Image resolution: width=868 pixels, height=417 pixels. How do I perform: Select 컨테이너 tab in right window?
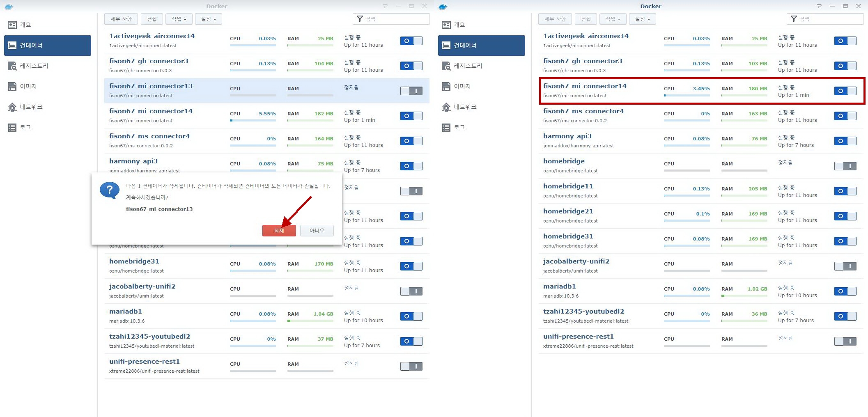click(x=482, y=46)
